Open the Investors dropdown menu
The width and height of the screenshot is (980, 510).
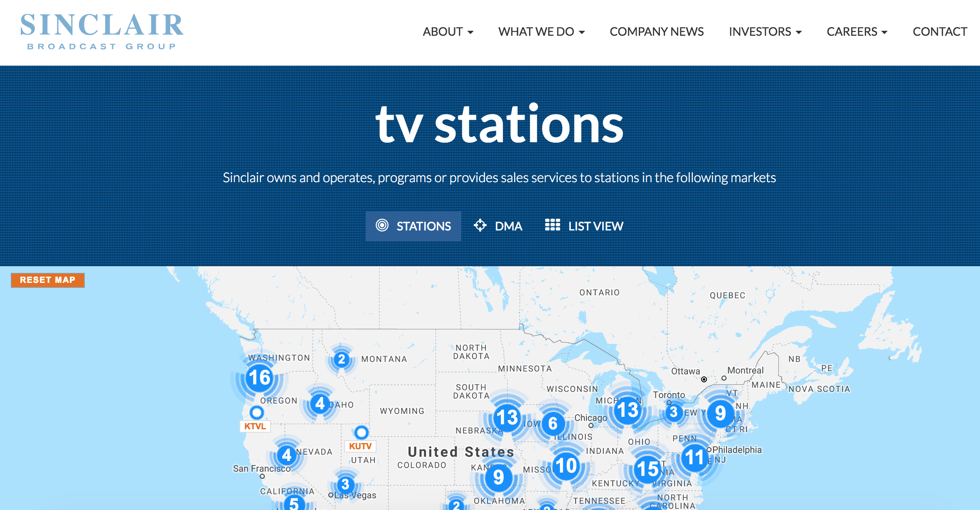[765, 32]
